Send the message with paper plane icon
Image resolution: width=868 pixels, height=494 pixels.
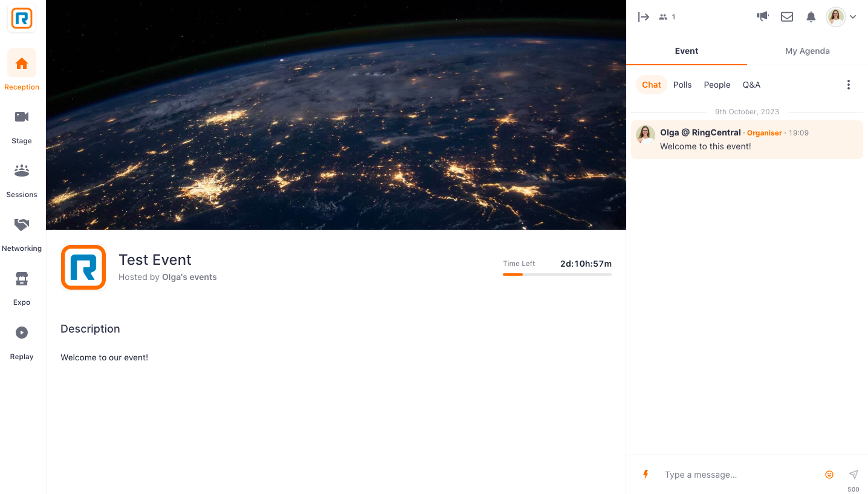pos(853,475)
